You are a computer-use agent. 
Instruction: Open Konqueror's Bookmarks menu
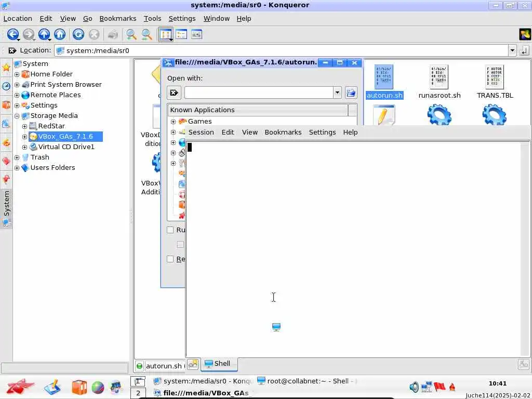[118, 19]
